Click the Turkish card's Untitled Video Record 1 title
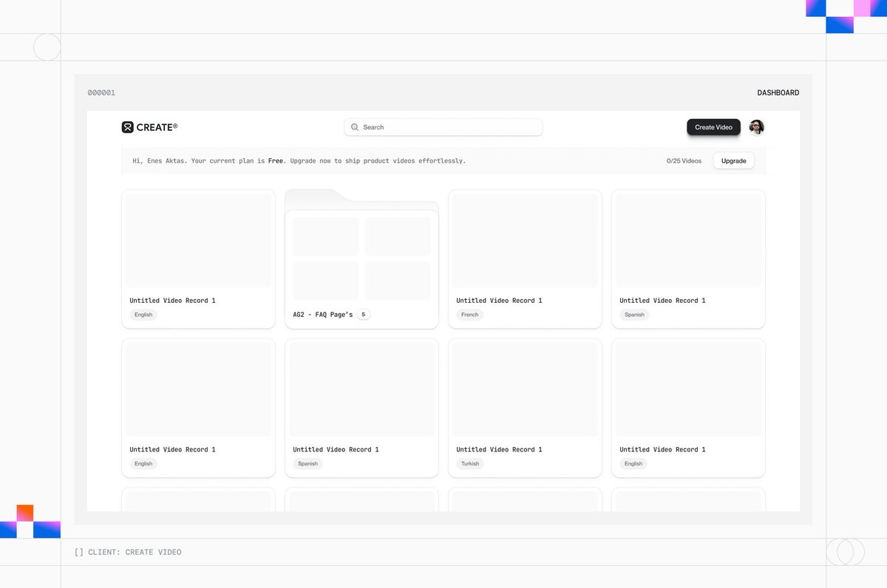Image resolution: width=887 pixels, height=588 pixels. 499,449
